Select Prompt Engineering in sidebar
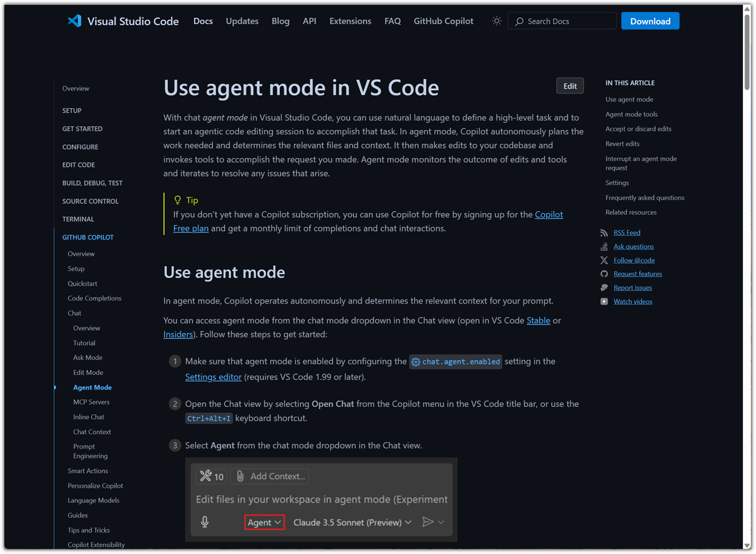The image size is (756, 554). click(90, 451)
